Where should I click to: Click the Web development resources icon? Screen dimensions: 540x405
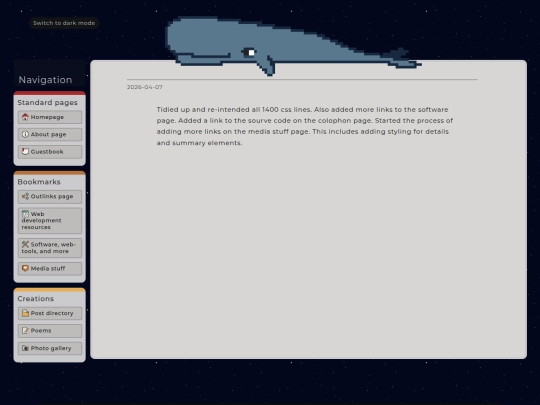(x=25, y=214)
